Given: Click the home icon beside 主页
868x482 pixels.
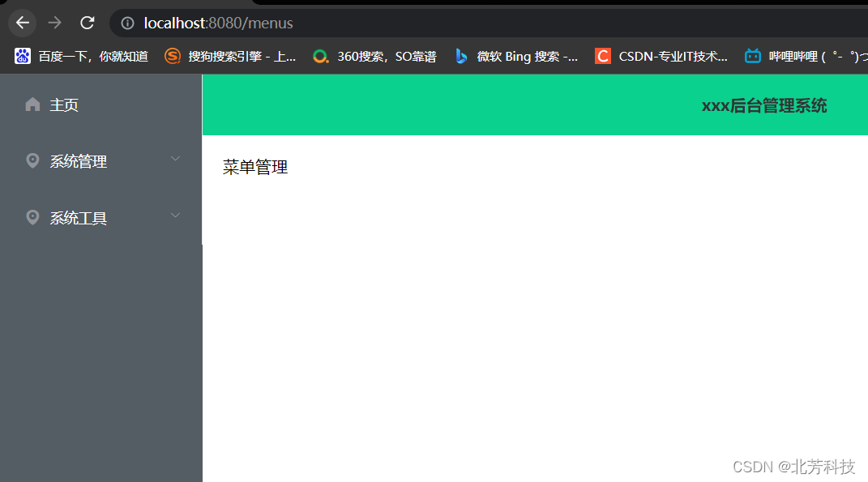Looking at the screenshot, I should coord(32,104).
